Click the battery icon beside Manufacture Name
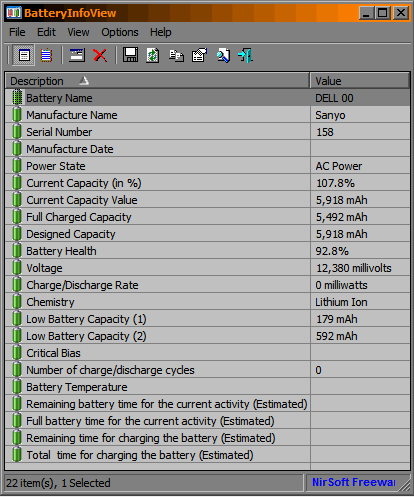 pos(17,115)
